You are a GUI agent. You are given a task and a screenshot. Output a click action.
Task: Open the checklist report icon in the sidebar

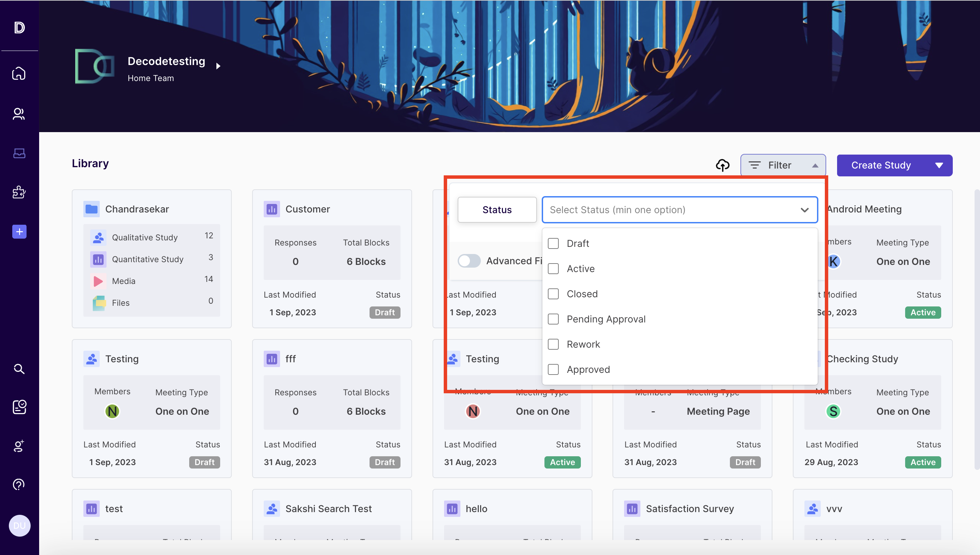pyautogui.click(x=19, y=407)
